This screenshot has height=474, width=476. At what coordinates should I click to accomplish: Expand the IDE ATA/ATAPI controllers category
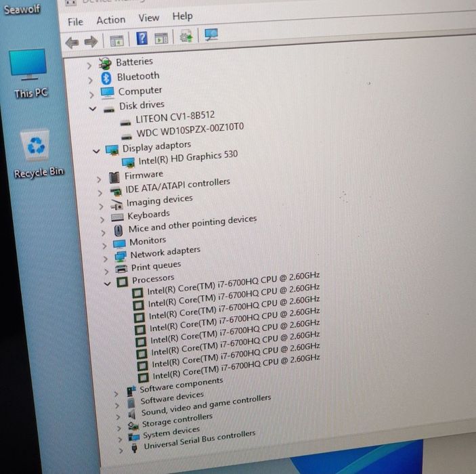point(100,193)
